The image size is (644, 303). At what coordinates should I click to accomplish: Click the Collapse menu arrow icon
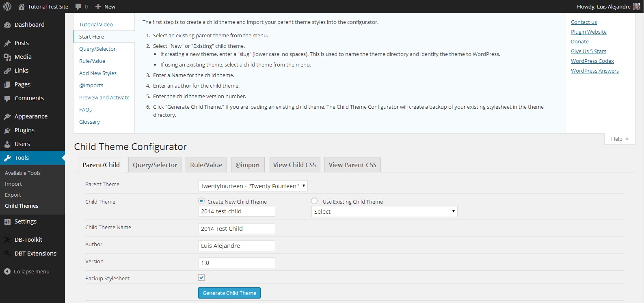[x=7, y=271]
